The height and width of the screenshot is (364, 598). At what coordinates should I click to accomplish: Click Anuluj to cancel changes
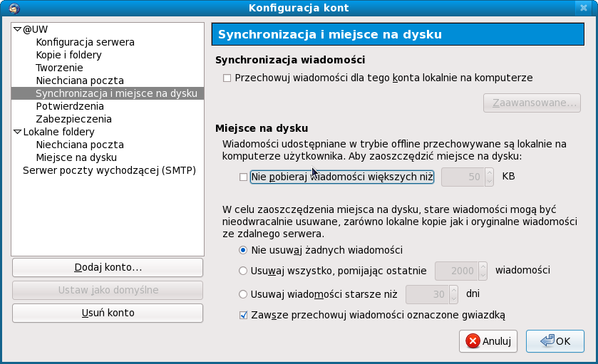click(x=489, y=341)
